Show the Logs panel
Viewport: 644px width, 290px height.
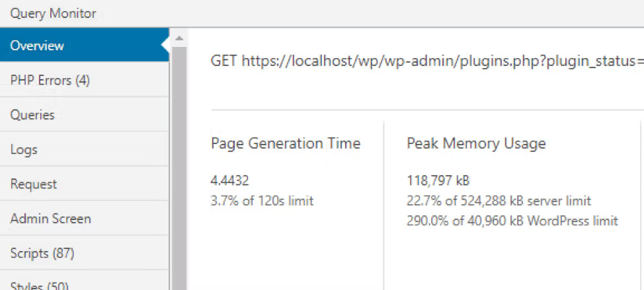click(x=84, y=149)
